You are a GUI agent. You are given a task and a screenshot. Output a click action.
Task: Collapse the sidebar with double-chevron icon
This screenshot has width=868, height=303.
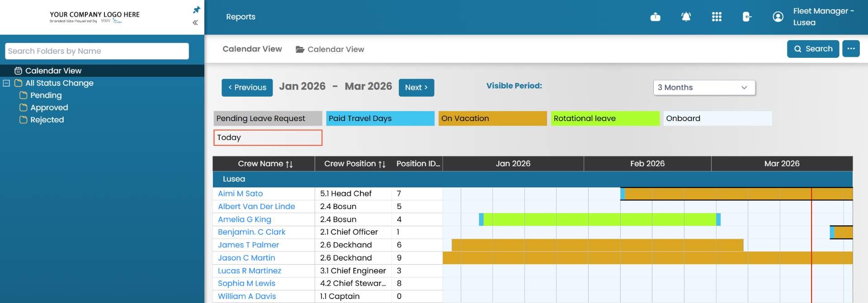(195, 23)
